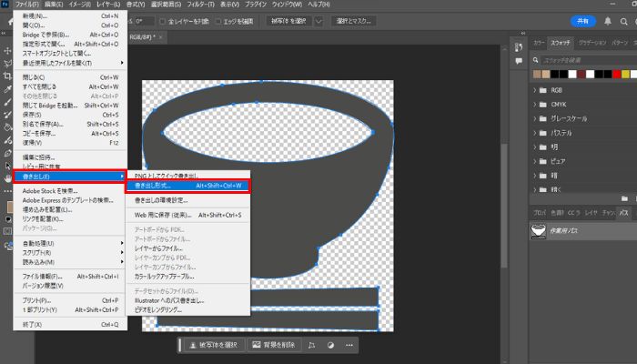The height and width of the screenshot is (364, 637).
Task: Open the フィルター menu
Action: (x=200, y=4)
